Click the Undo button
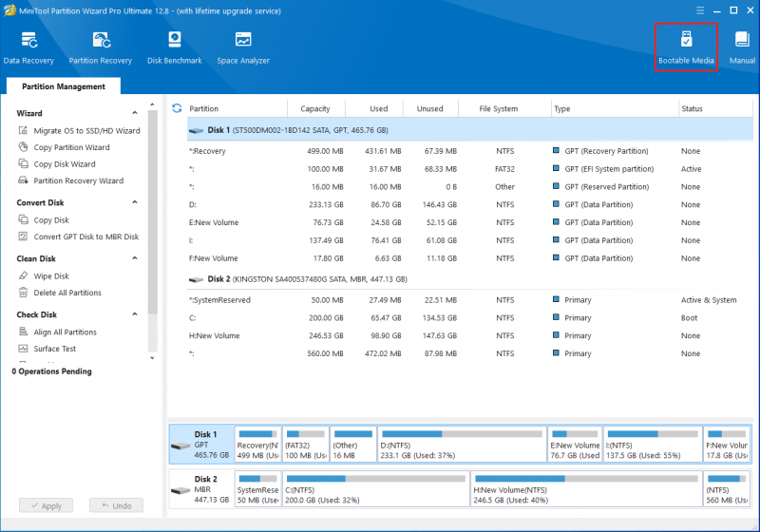 pyautogui.click(x=116, y=505)
